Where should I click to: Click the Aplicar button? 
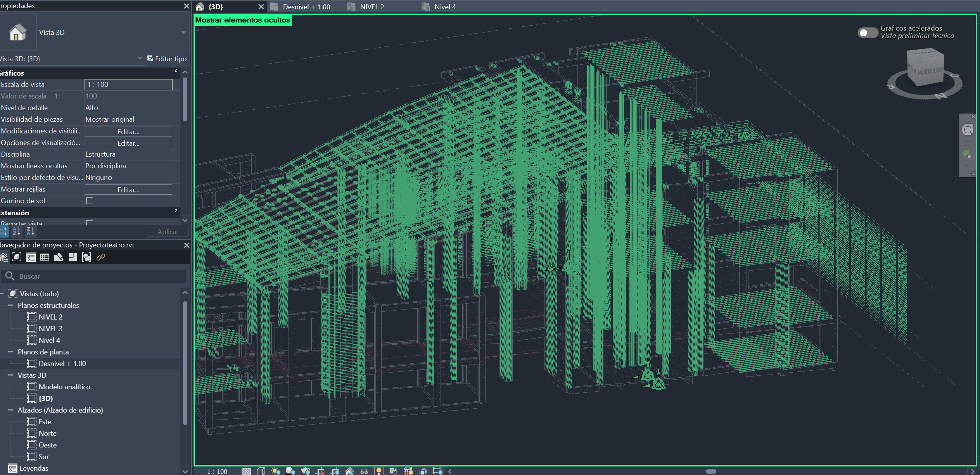(x=168, y=231)
